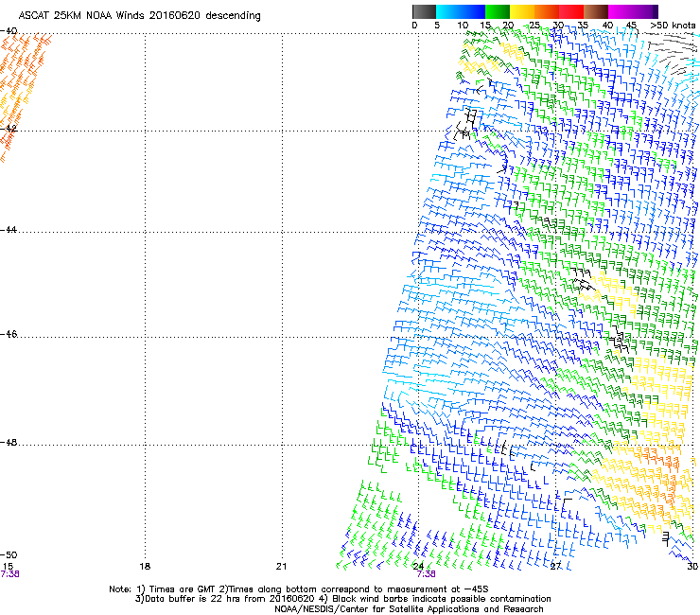This screenshot has height=615, width=700.
Task: Click the green 15-20 knots color band
Action: tap(498, 11)
